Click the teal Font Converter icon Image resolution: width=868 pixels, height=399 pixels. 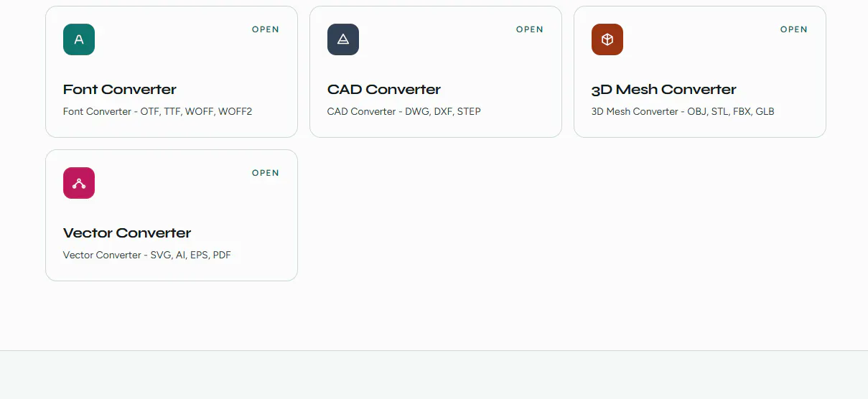coord(79,39)
